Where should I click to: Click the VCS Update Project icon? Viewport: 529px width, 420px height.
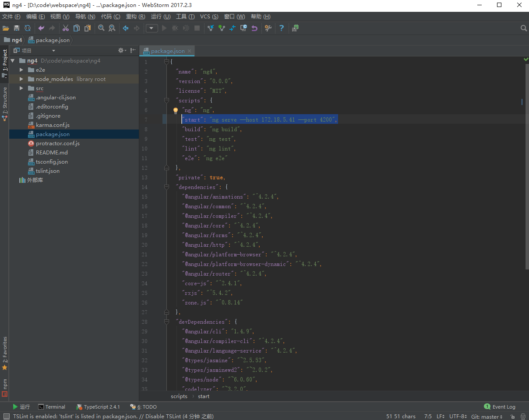pyautogui.click(x=211, y=28)
